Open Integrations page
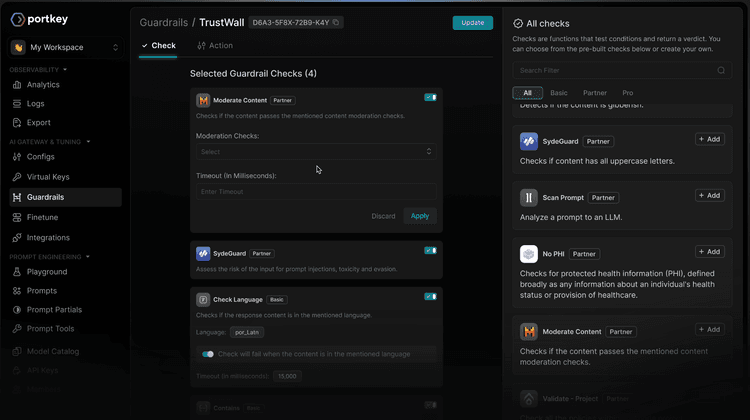Viewport: 750px width, 420px height. [48, 238]
